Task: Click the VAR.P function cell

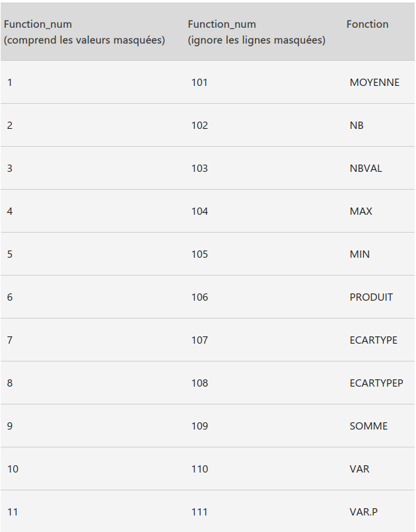Action: 363,512
